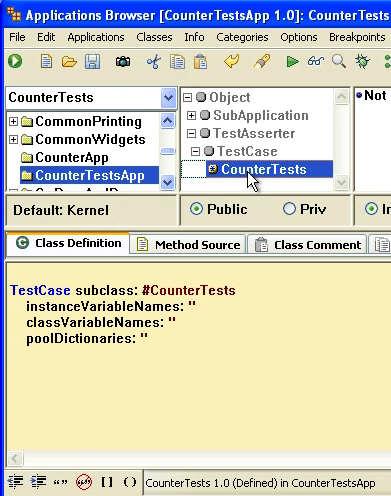The width and height of the screenshot is (391, 496).
Task: Click the open folder toolbar icon
Action: 69,62
